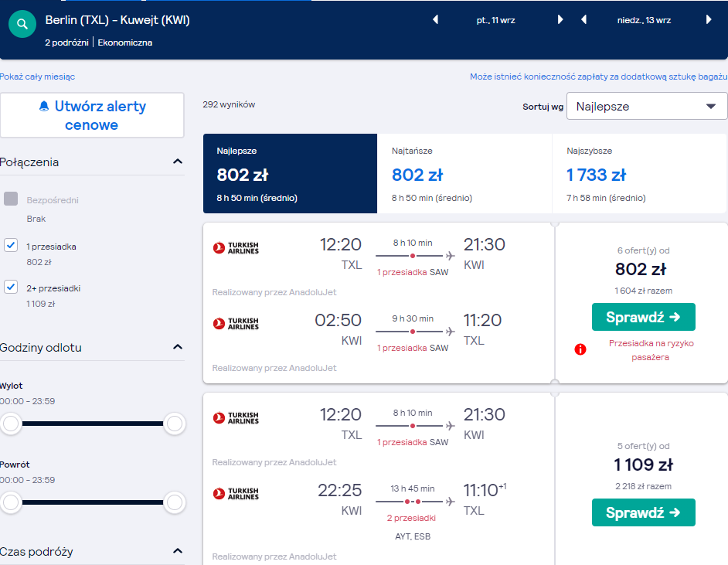
Task: Click Sprawdź button for 802 zł offer
Action: click(644, 317)
